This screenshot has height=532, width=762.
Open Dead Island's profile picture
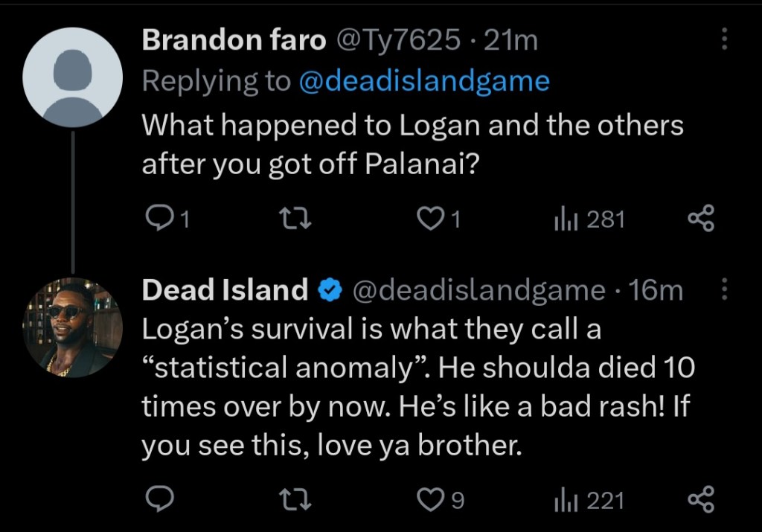pos(72,326)
